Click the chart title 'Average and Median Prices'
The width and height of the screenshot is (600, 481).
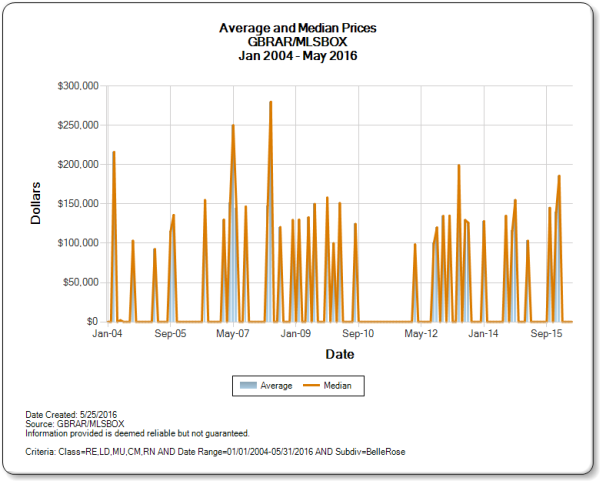pyautogui.click(x=298, y=28)
